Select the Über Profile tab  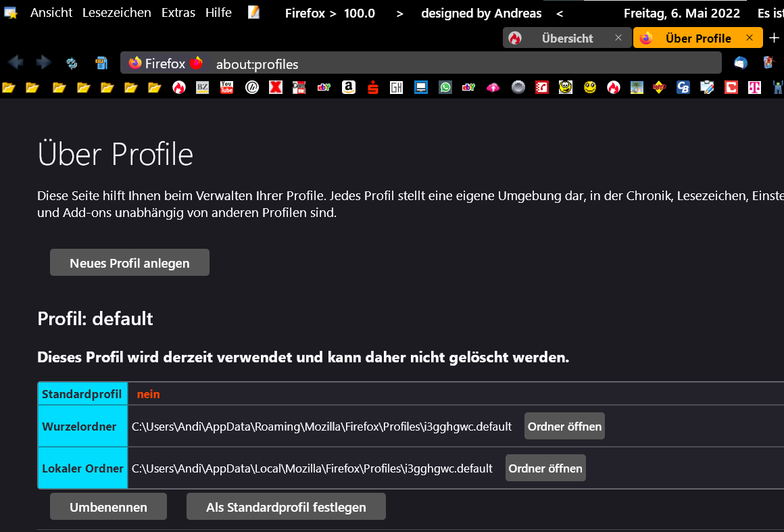(697, 38)
